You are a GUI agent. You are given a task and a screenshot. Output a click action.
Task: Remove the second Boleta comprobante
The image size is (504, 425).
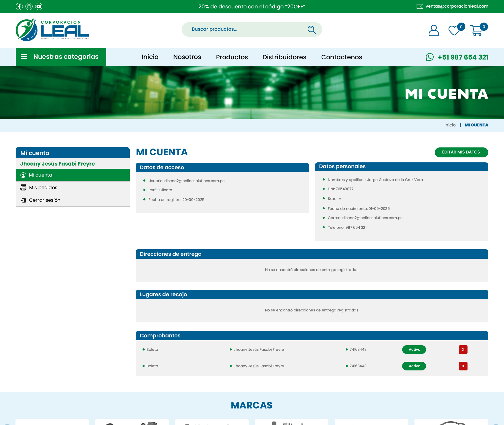(x=463, y=366)
